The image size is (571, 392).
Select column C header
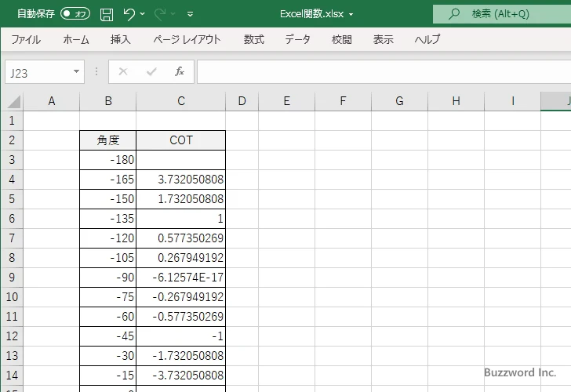[x=181, y=101]
